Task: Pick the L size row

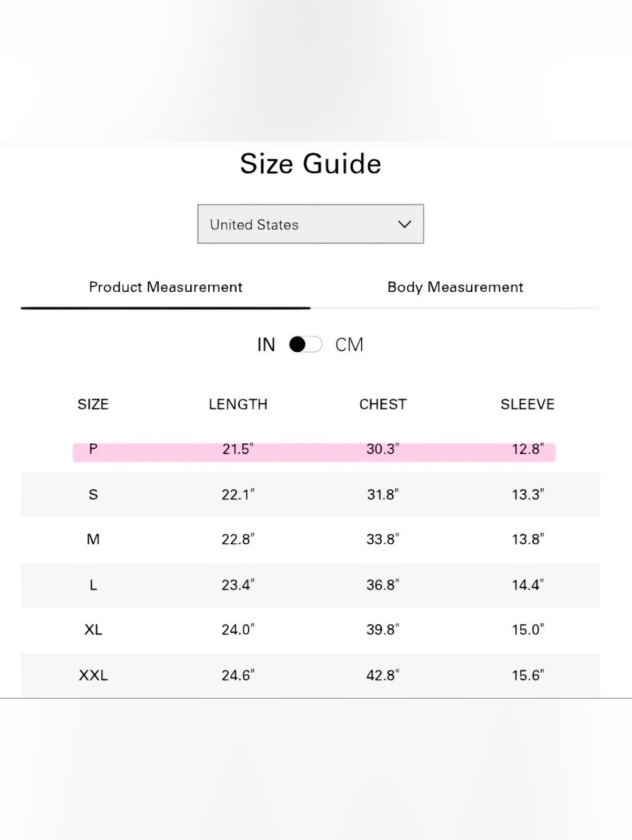Action: [310, 585]
